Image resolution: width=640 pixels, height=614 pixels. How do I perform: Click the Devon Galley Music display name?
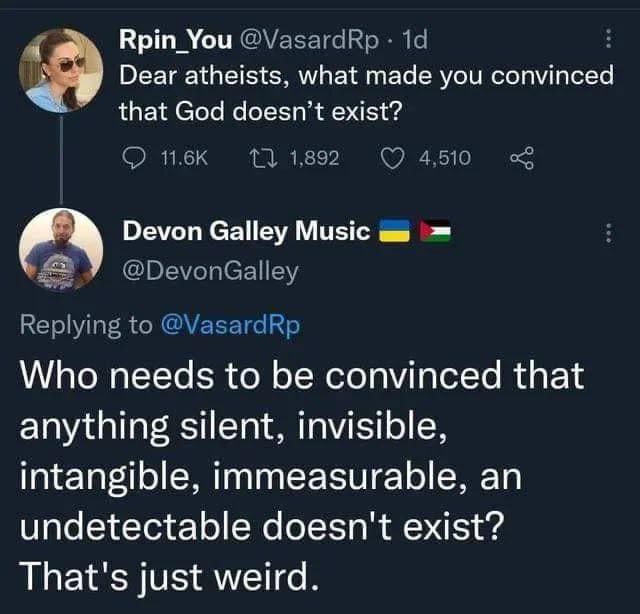coord(246,231)
